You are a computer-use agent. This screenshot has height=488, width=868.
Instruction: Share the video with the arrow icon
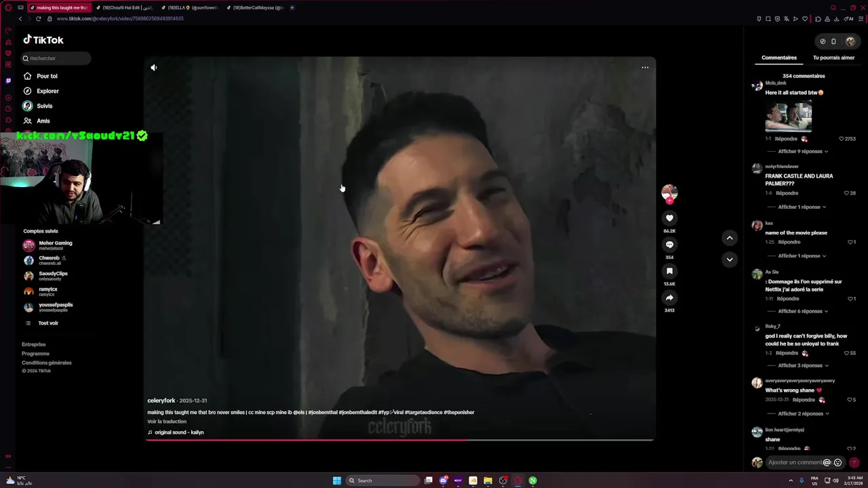669,298
